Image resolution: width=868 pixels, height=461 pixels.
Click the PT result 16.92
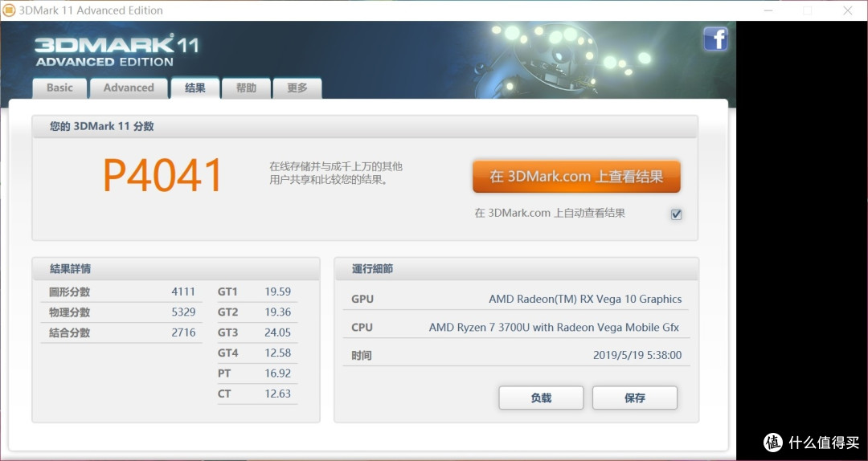coord(277,373)
